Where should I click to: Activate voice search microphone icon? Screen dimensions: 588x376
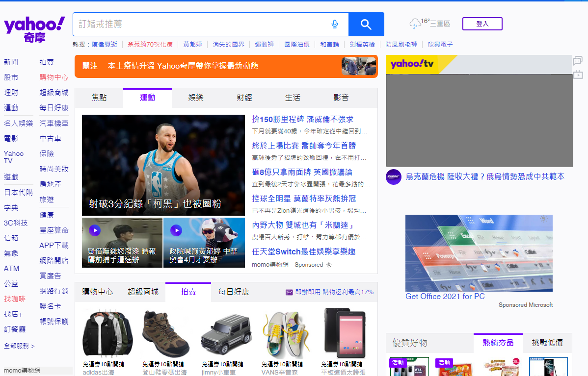pyautogui.click(x=335, y=25)
